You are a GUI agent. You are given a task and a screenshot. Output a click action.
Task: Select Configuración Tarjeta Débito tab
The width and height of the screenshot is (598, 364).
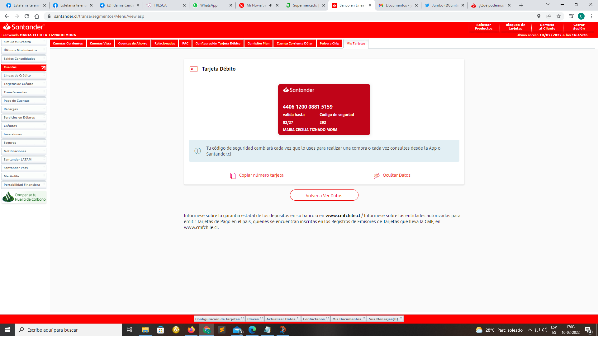click(x=218, y=44)
